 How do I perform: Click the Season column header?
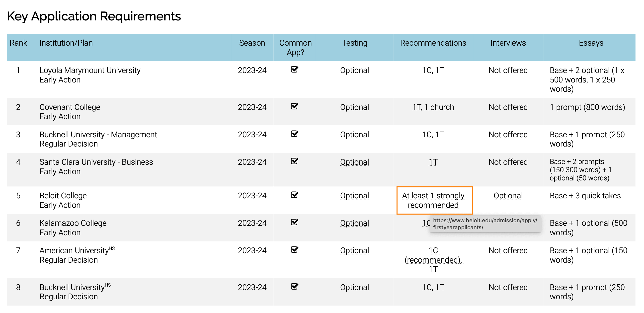tap(252, 43)
